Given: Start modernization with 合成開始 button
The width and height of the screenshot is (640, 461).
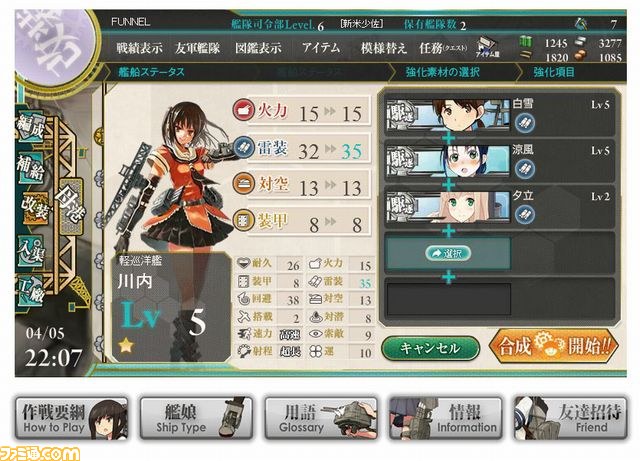Looking at the screenshot, I should (554, 346).
